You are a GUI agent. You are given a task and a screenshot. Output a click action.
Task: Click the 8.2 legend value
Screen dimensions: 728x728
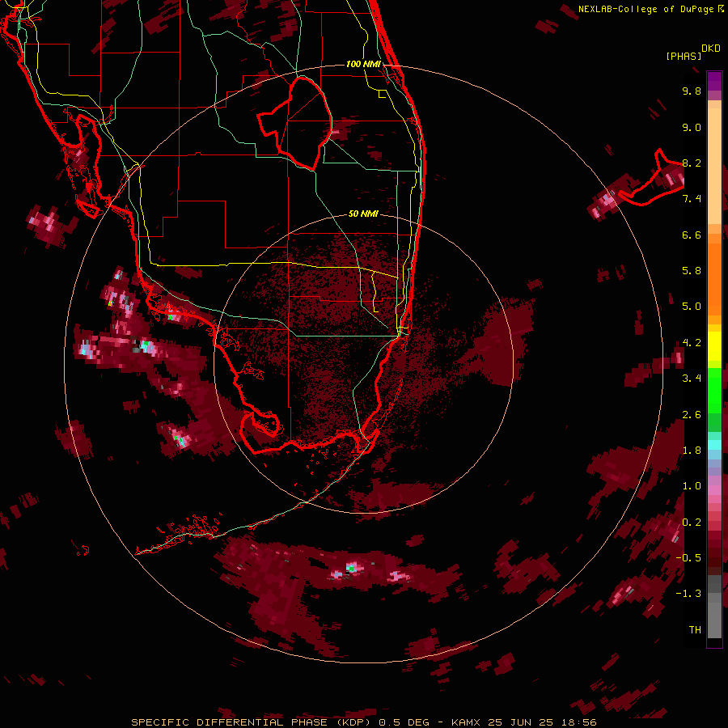click(x=692, y=163)
